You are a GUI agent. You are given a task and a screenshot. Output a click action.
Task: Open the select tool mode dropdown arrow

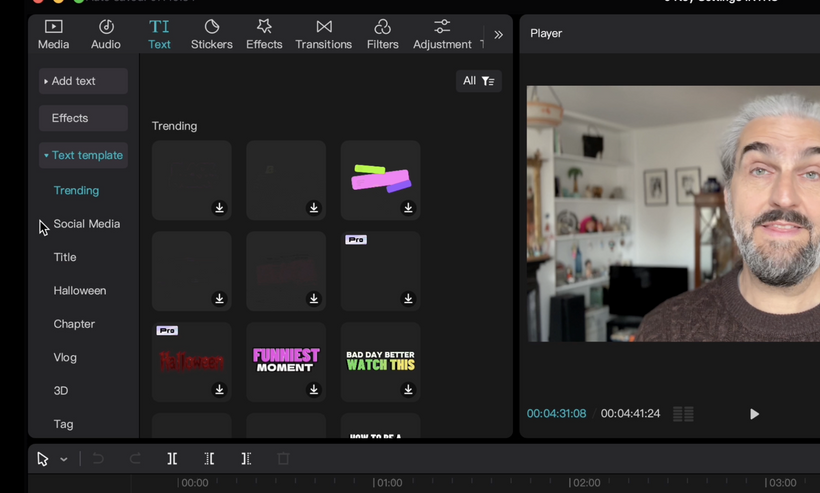pyautogui.click(x=64, y=460)
